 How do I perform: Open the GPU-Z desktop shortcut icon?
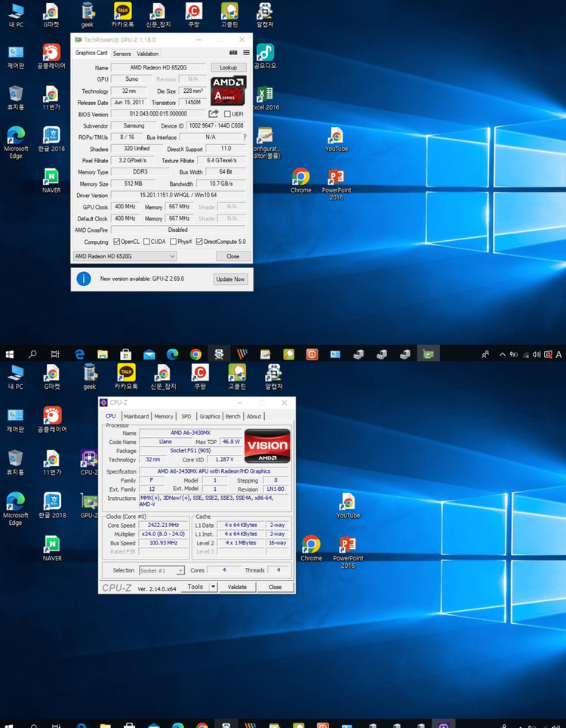click(x=89, y=502)
